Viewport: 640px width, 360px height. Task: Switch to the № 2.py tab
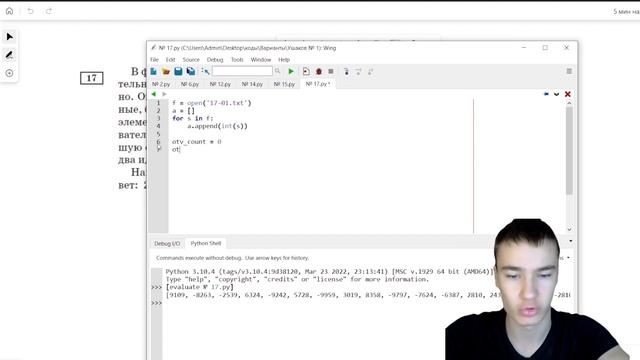coord(161,84)
